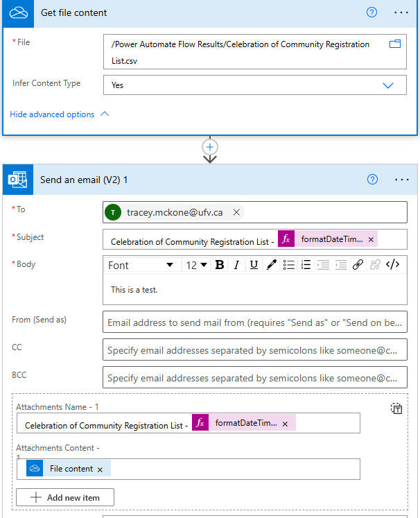This screenshot has height=518, width=420.
Task: Remove formatDateTime token from Attachments Name
Action: [x=286, y=424]
